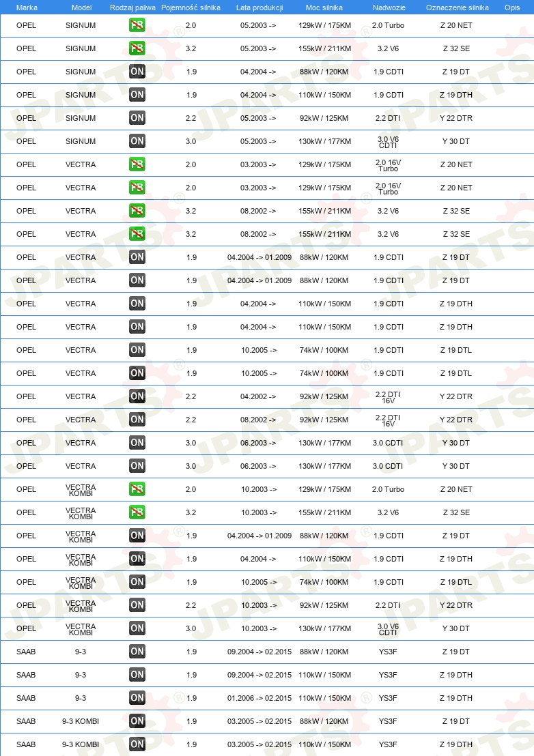Click the diesel ON icon for SIGNUM Z 19 DT
The image size is (534, 756).
[137, 72]
